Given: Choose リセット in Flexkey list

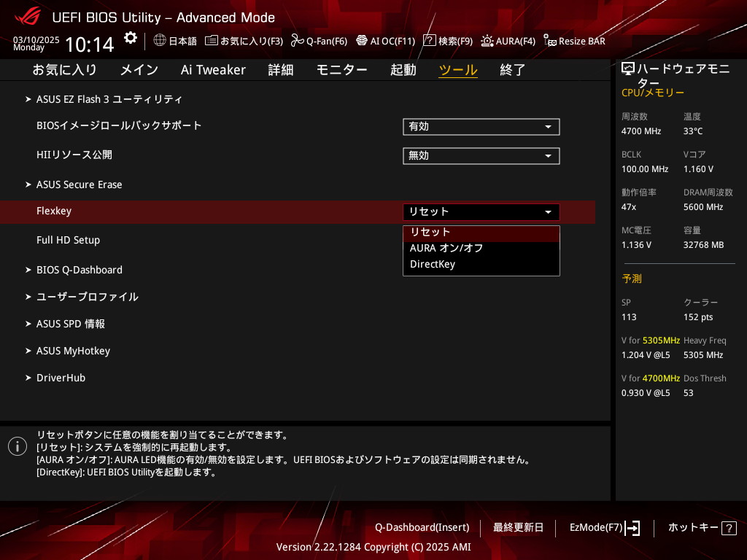Looking at the screenshot, I should tap(481, 233).
